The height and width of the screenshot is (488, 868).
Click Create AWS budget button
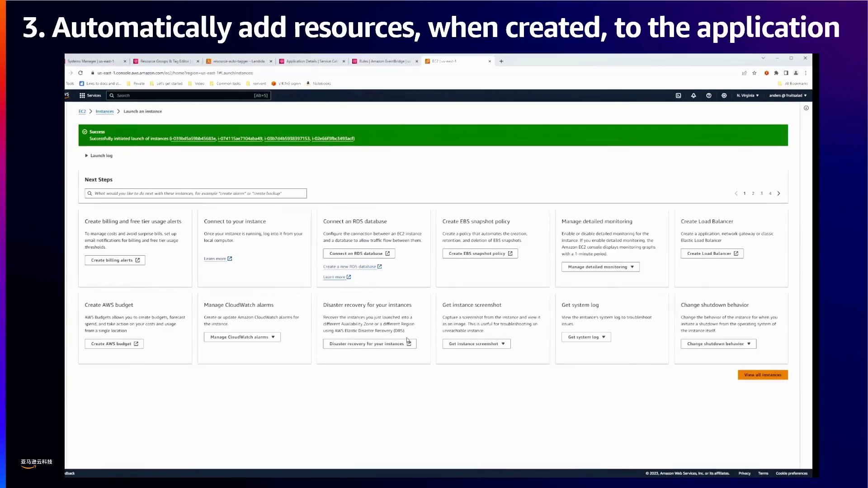click(114, 344)
